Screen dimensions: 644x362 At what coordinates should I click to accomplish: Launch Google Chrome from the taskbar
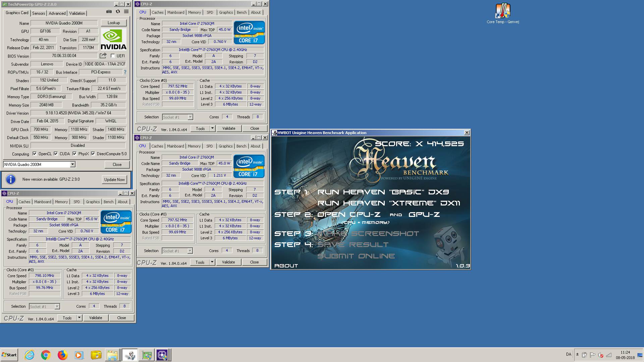[46, 355]
